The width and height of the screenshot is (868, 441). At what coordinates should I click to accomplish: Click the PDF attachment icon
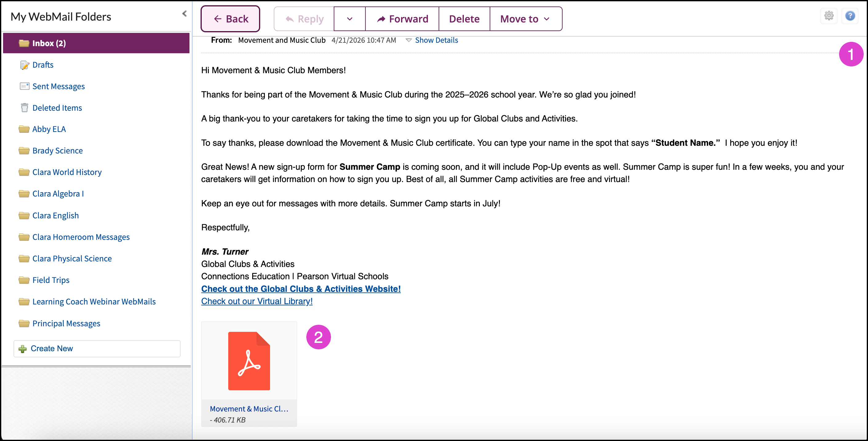click(249, 361)
